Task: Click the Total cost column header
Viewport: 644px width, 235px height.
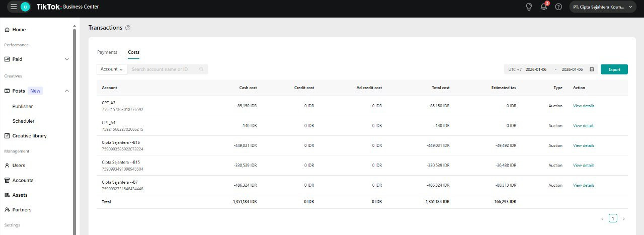Action: pos(441,88)
